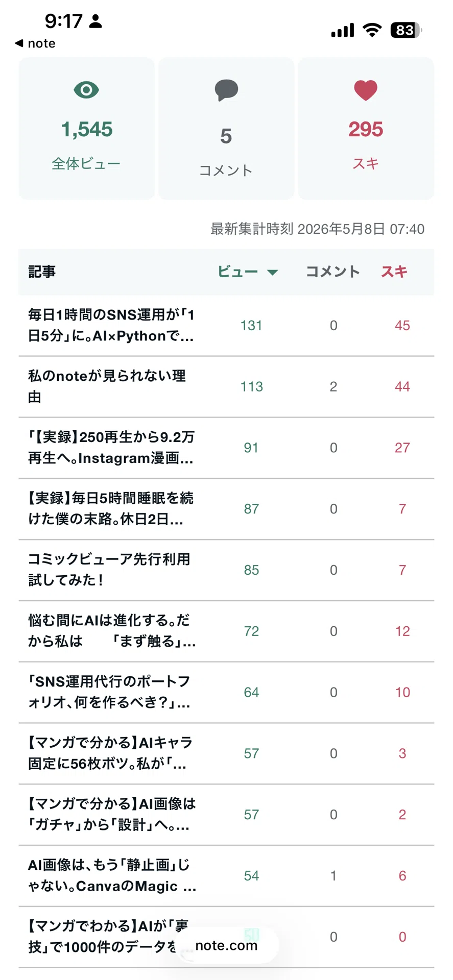Tap the gray comment bubble icon
Screen dimensions: 453x980
pyautogui.click(x=226, y=90)
